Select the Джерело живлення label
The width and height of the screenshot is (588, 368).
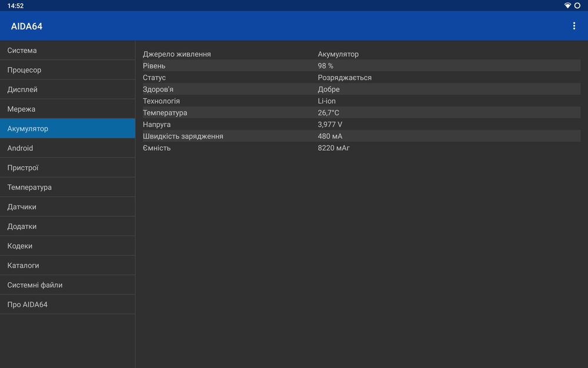[x=176, y=54]
